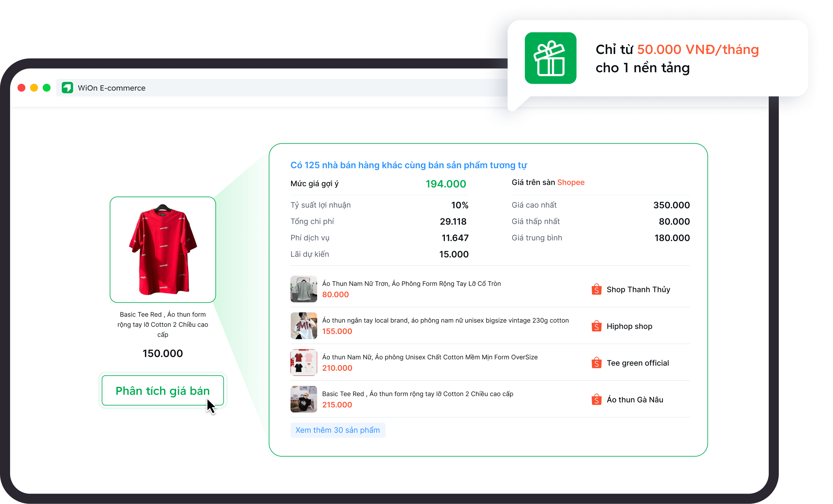Select the red Basic Tee product image
The image size is (833, 504).
click(163, 249)
